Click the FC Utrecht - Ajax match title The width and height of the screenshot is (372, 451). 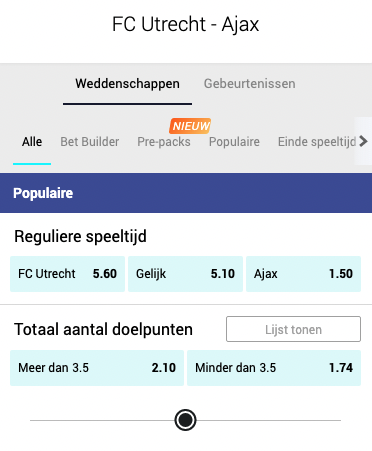[x=186, y=24]
